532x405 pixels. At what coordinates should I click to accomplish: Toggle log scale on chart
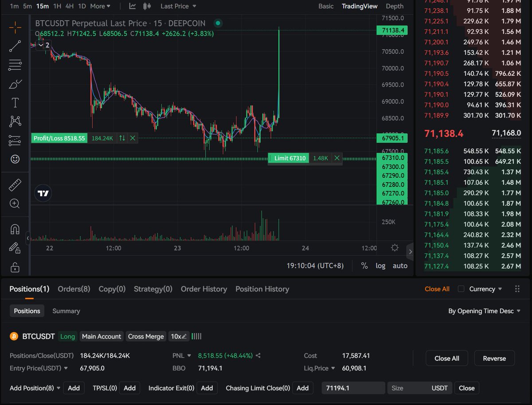[380, 266]
